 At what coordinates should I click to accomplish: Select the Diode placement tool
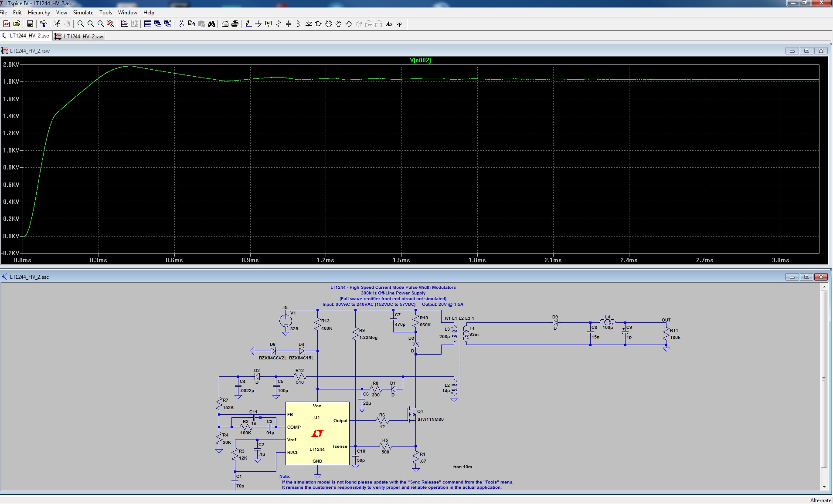click(x=309, y=24)
